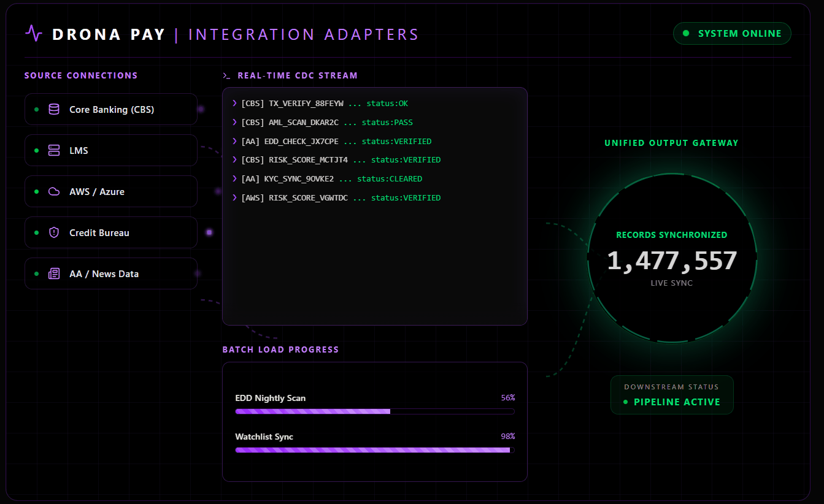Screen dimensions: 824x504
Task: Click the AA / News Data newspaper icon
Action: tap(54, 273)
